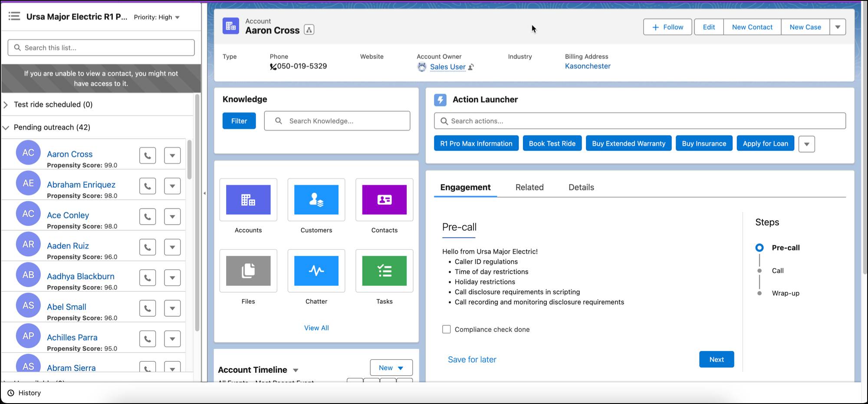Show more Action Launcher actions

pyautogui.click(x=807, y=144)
